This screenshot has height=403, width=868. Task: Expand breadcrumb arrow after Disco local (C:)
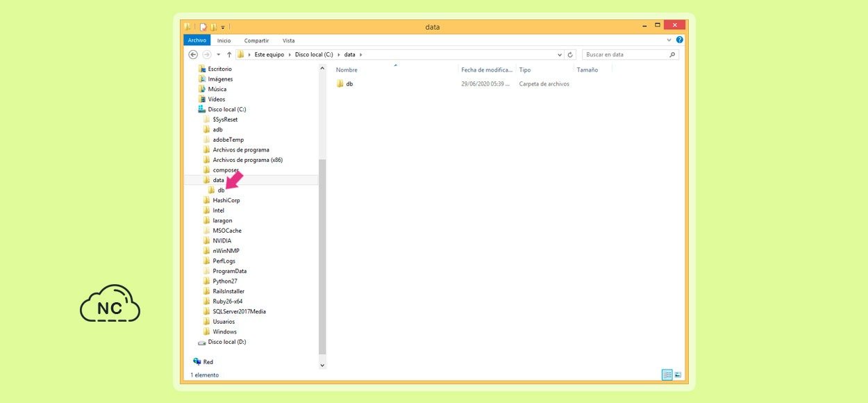point(339,54)
